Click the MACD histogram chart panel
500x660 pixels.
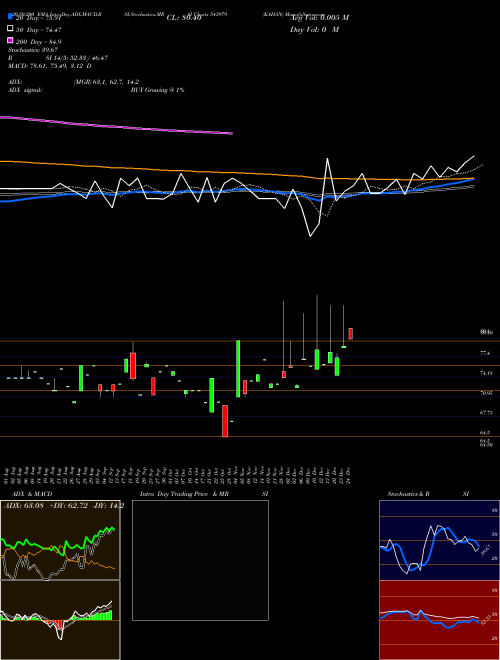point(60,620)
